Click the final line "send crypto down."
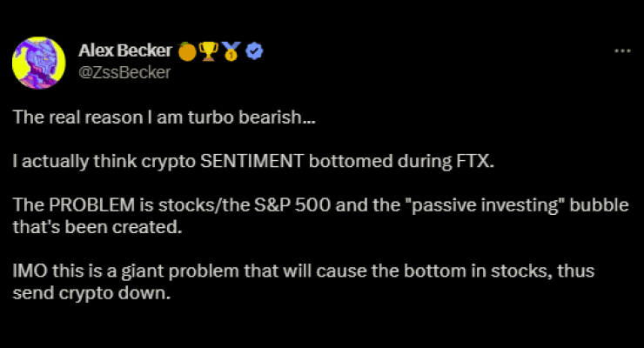 click(91, 293)
